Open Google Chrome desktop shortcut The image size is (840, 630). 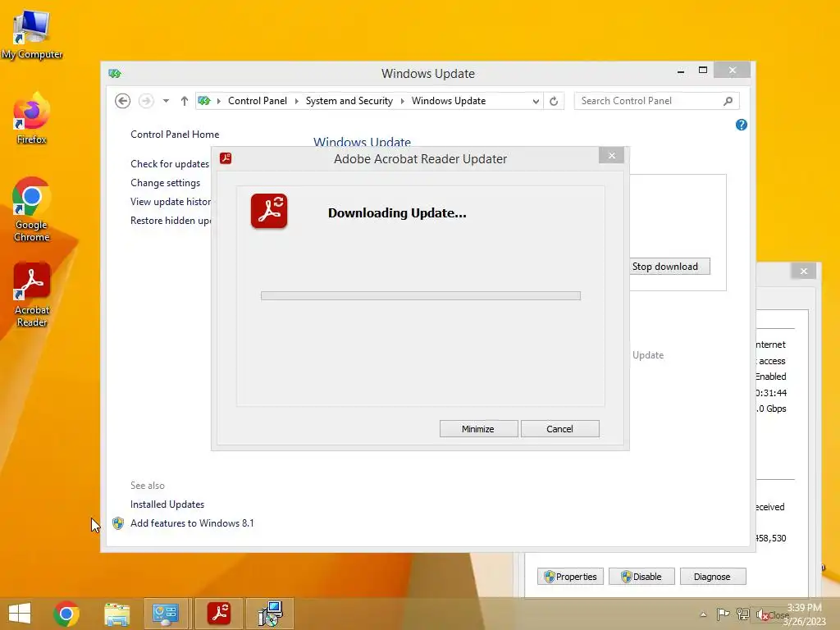tap(32, 209)
